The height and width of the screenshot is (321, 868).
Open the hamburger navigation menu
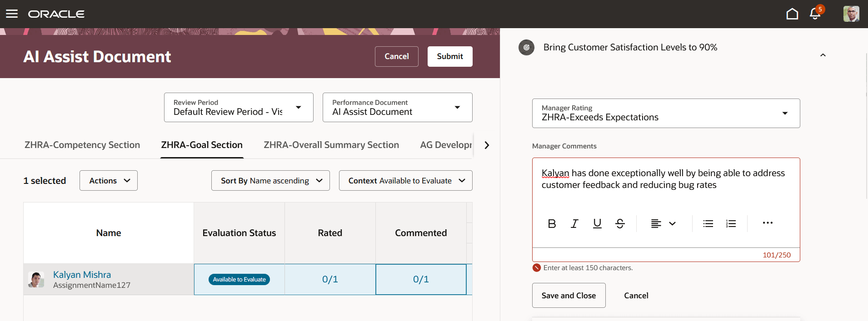point(12,14)
